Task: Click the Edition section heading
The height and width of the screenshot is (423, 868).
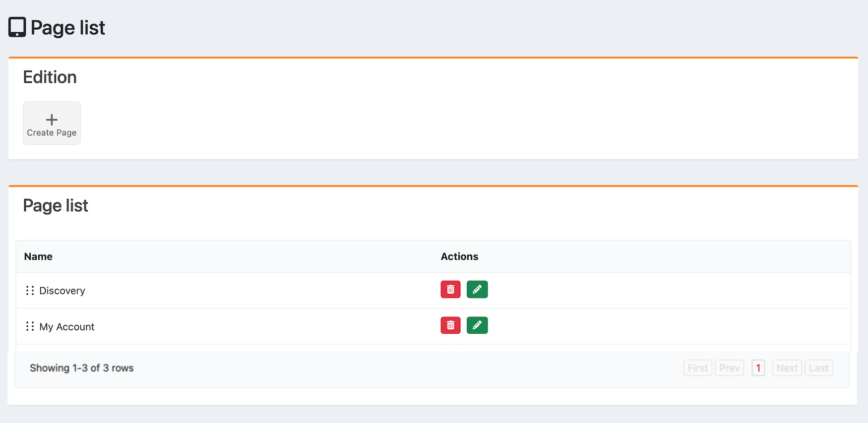Action: point(50,77)
